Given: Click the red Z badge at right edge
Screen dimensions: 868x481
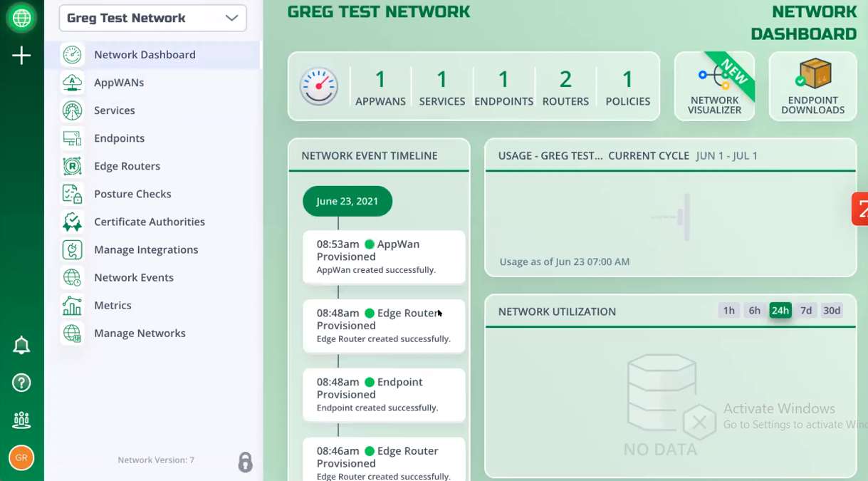Looking at the screenshot, I should [x=860, y=209].
